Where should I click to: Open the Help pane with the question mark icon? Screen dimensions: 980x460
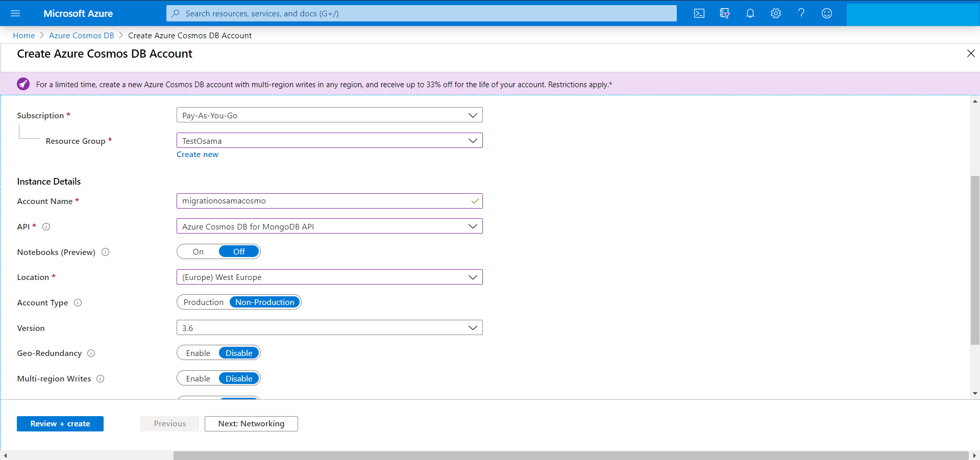801,13
